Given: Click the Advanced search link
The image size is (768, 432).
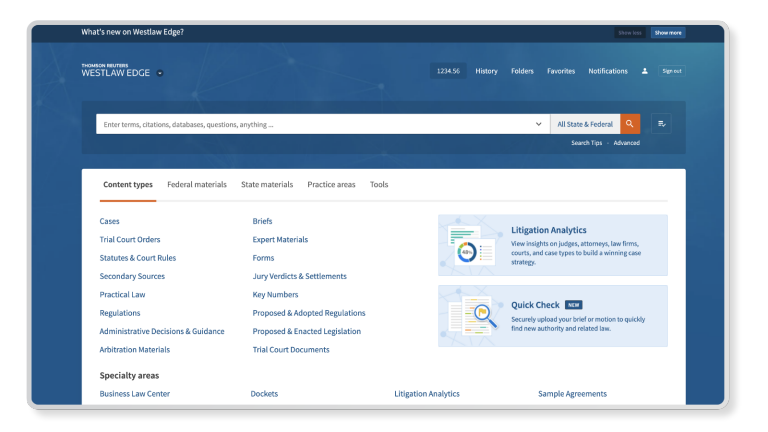Looking at the screenshot, I should click(626, 143).
